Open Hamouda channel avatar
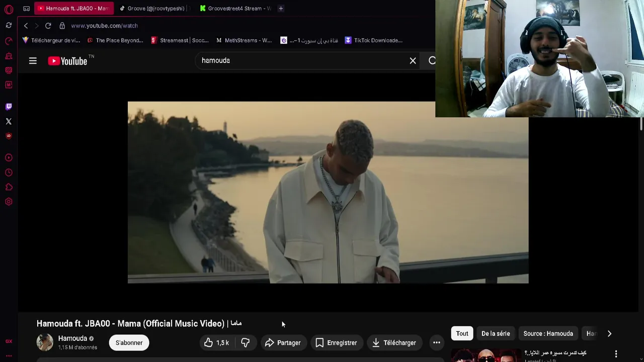This screenshot has height=362, width=644. tap(45, 342)
